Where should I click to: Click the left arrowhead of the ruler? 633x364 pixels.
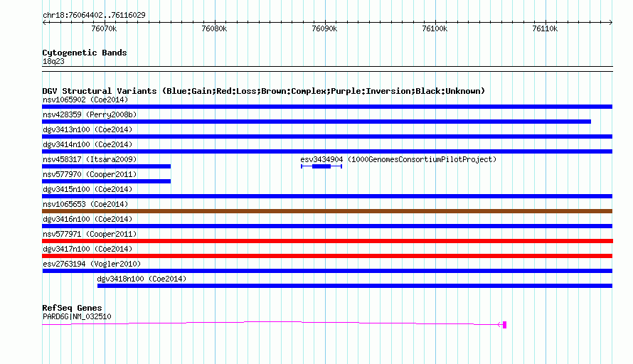[x=44, y=22]
